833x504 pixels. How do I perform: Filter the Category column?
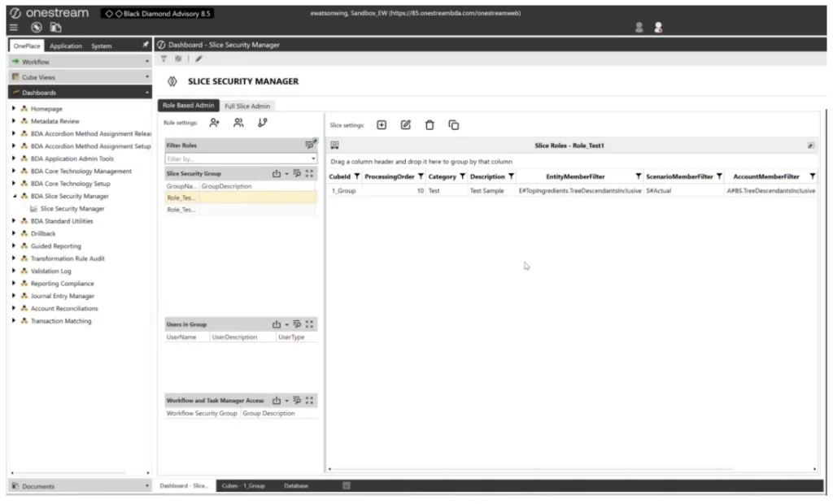tap(462, 177)
